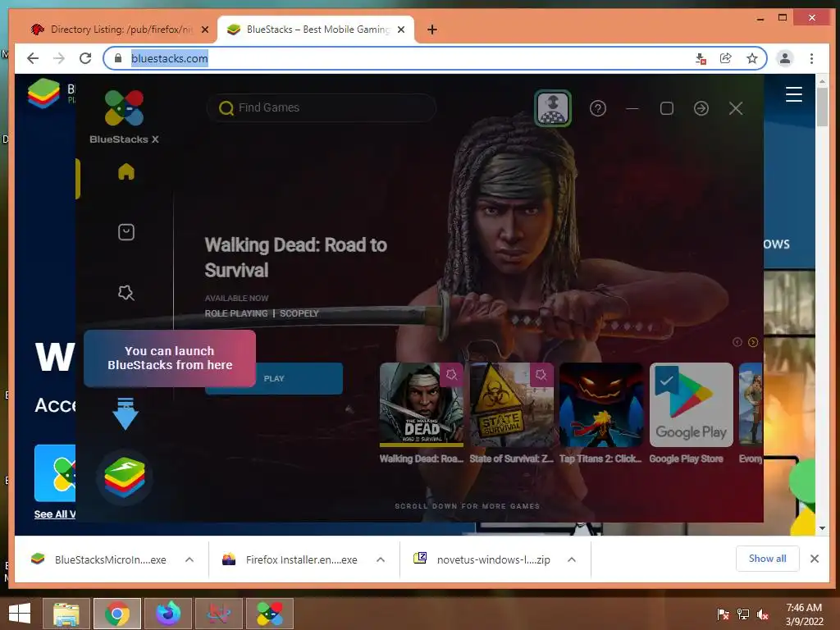Open the favorites badge sidebar icon

pos(126,293)
